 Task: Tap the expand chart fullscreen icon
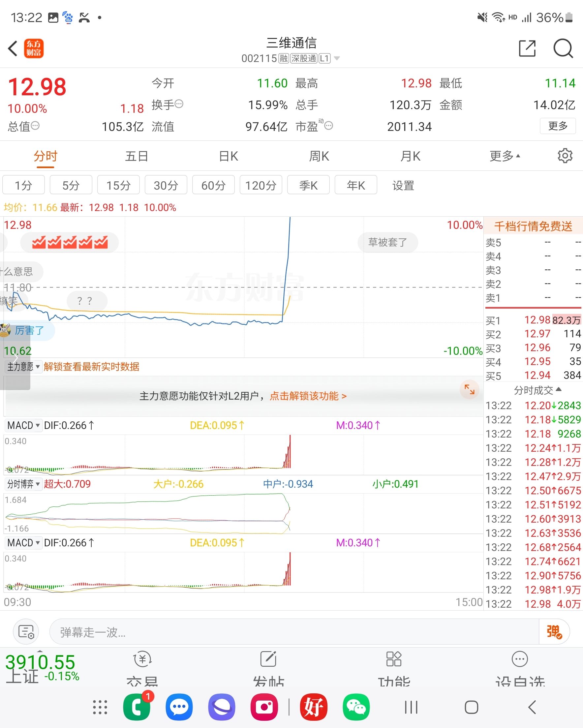tap(469, 389)
